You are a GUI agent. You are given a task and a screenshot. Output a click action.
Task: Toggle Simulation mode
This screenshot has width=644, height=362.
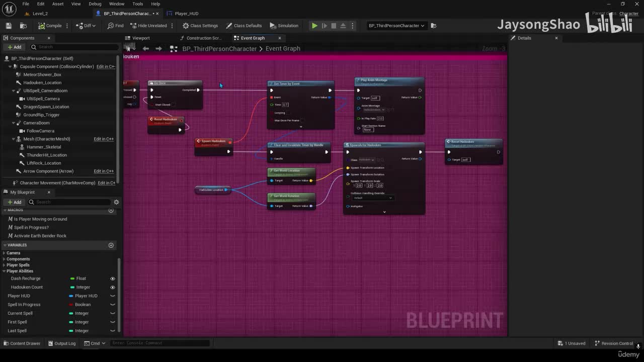click(284, 26)
